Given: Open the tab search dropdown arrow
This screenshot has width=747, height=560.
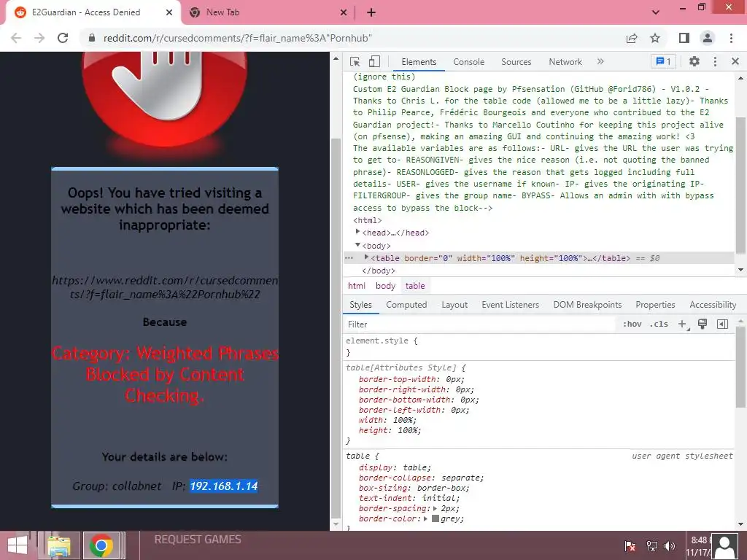Looking at the screenshot, I should [656, 12].
